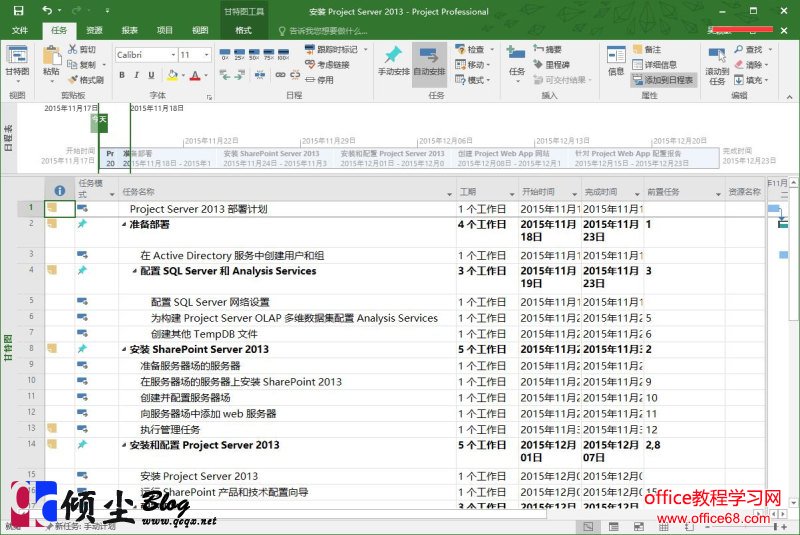Apply bold formatting
This screenshot has height=535, width=800.
[x=121, y=75]
